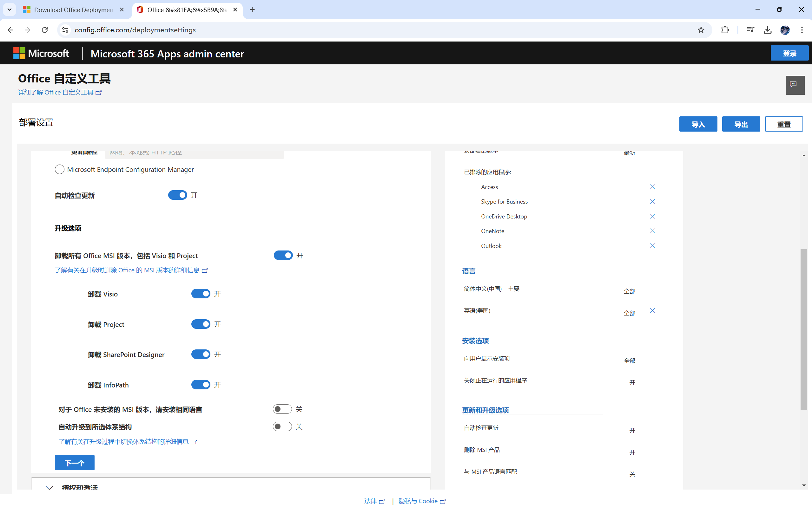Open a new browser tab

coord(252,10)
